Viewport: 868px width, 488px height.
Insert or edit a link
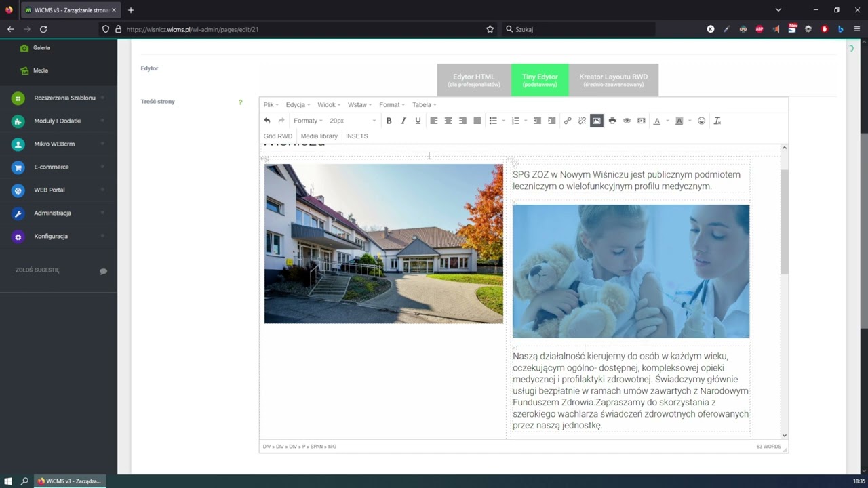click(568, 121)
